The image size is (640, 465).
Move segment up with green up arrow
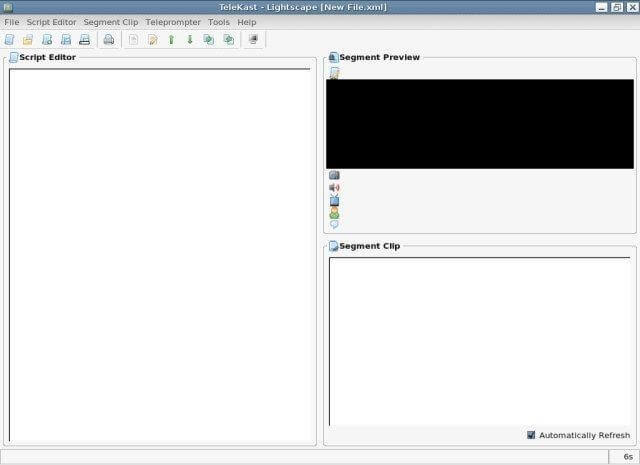click(171, 40)
